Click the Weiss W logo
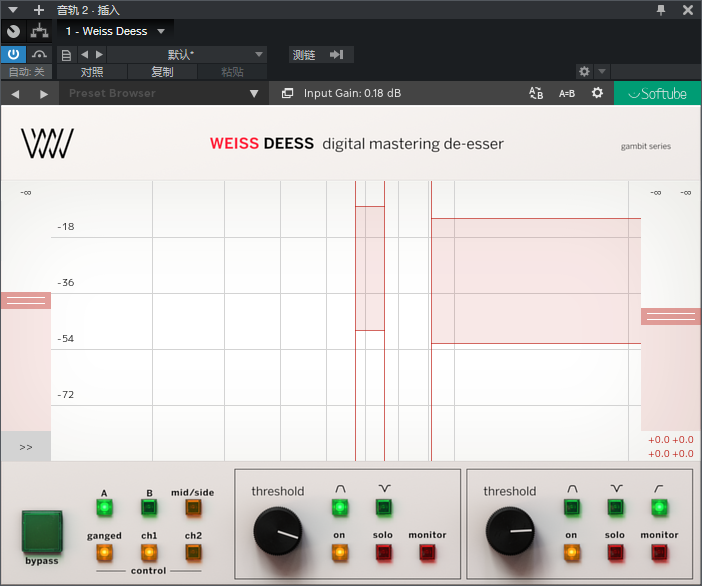The height and width of the screenshot is (586, 702). tap(47, 143)
